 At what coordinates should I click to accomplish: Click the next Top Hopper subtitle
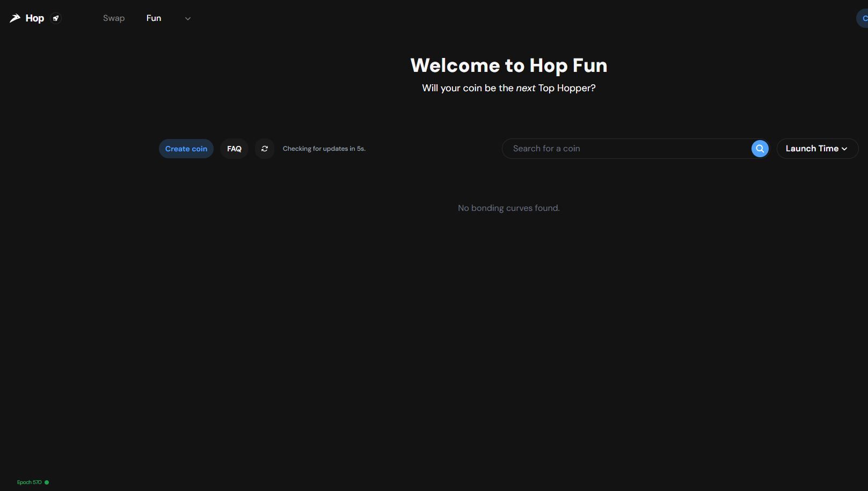click(x=508, y=88)
